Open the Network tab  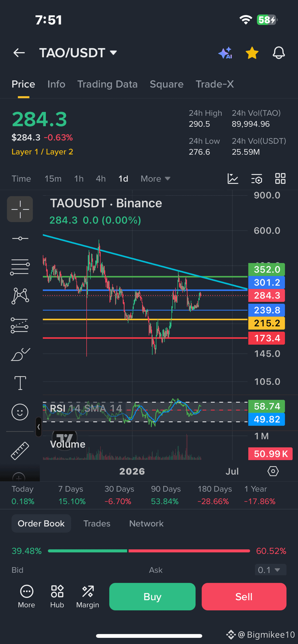(146, 524)
